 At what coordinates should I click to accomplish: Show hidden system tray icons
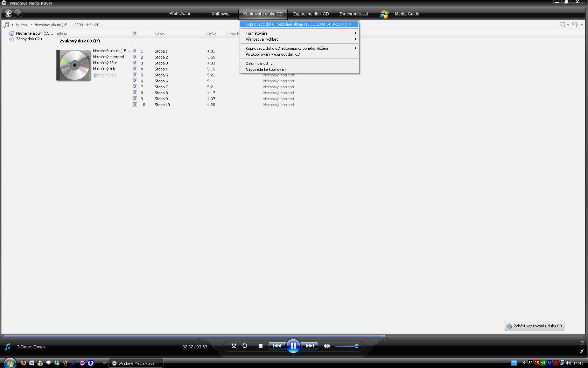coord(524,363)
